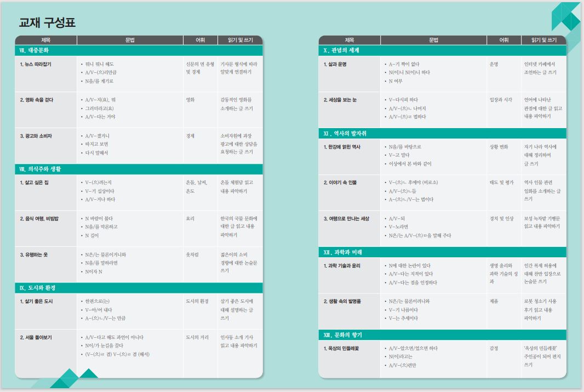584x392 pixels.
Task: Click the teal arrow graphic top-right corner
Action: point(564,16)
